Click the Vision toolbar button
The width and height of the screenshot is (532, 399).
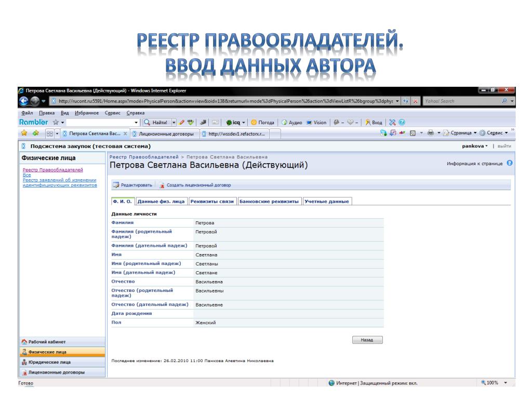(316, 123)
